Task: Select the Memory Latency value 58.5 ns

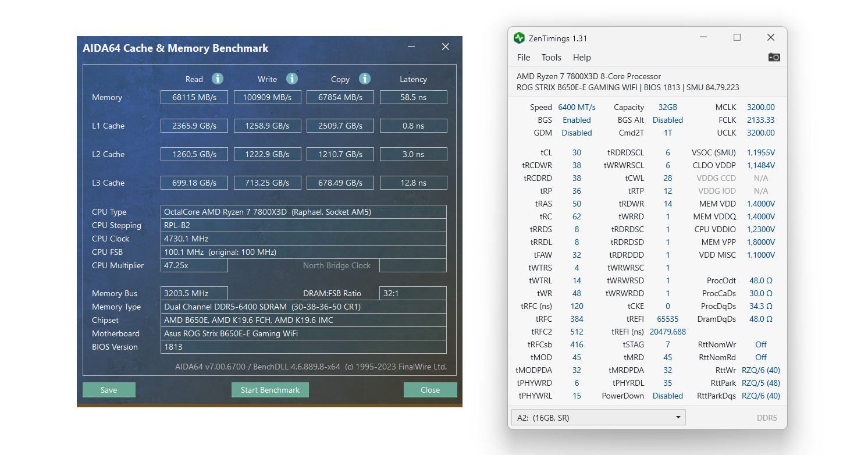Action: [x=414, y=97]
